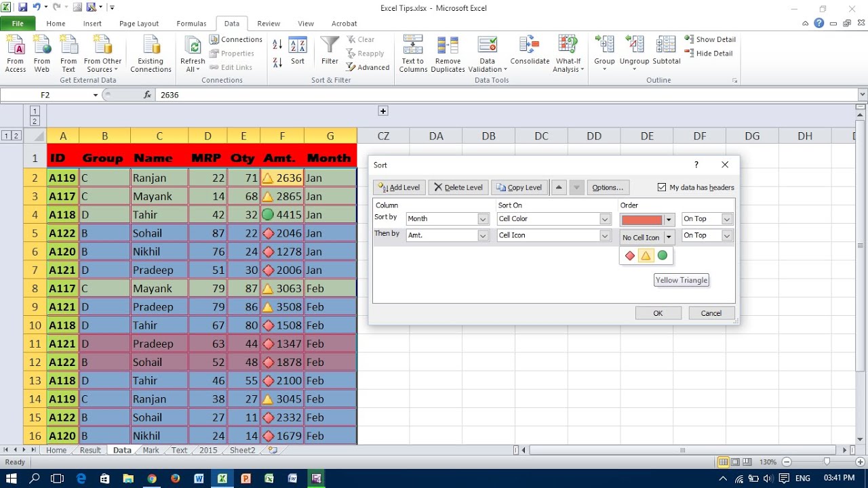Switch to the Mark sheet tab

click(x=151, y=450)
